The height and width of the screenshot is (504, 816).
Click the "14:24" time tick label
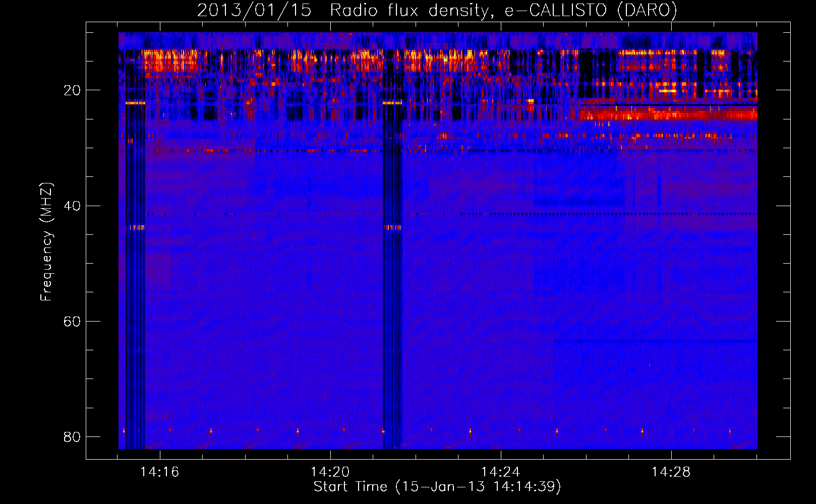click(x=500, y=472)
